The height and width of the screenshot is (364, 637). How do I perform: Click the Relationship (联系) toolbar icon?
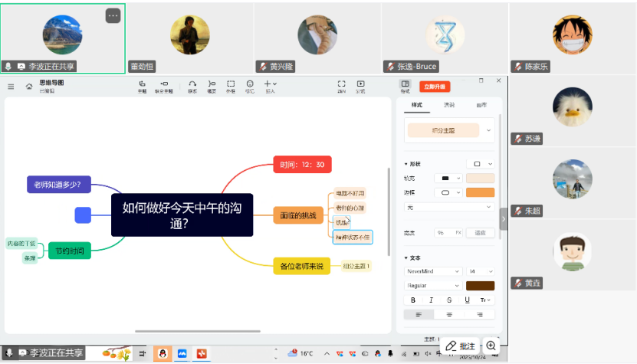[192, 84]
